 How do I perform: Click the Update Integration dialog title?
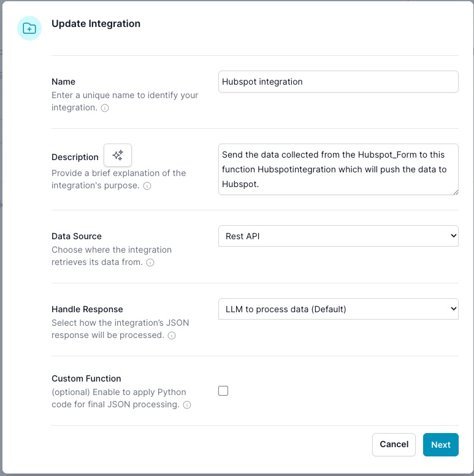click(x=96, y=24)
